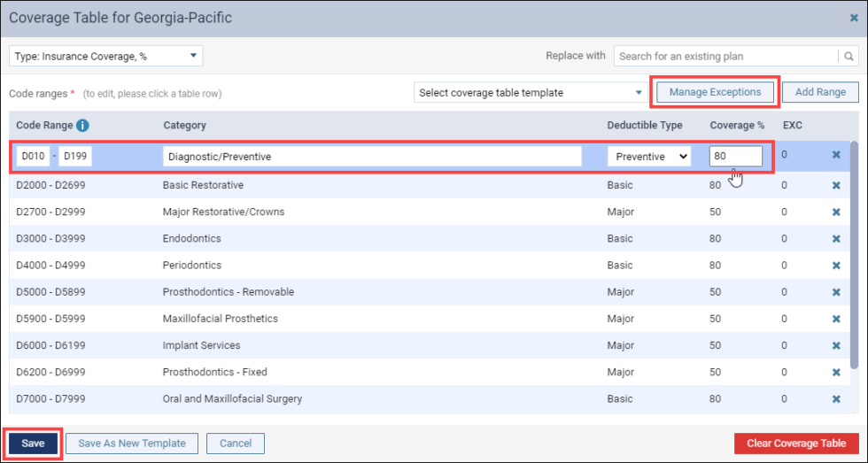Click the Add Range button
Viewport: 868px width, 463px height.
point(820,92)
